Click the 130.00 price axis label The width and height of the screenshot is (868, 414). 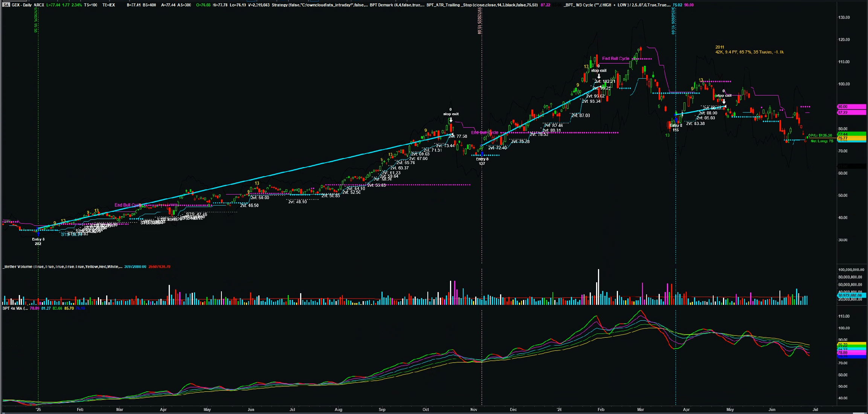[844, 17]
